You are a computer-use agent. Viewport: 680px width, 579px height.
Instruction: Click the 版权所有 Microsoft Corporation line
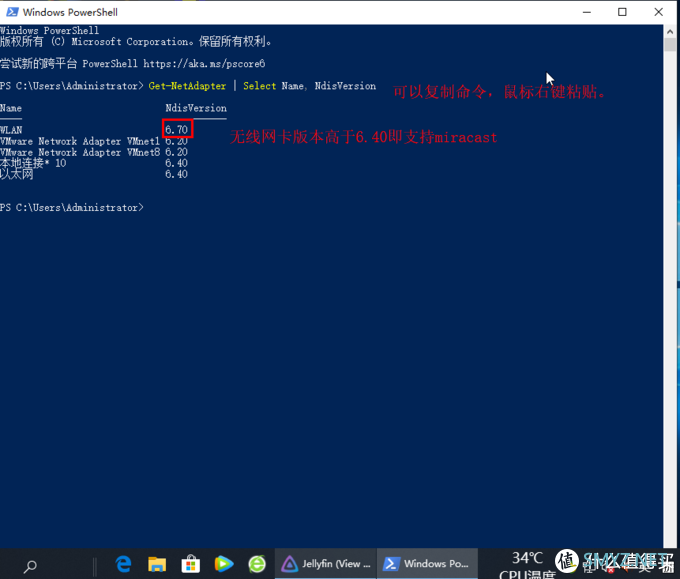click(136, 42)
